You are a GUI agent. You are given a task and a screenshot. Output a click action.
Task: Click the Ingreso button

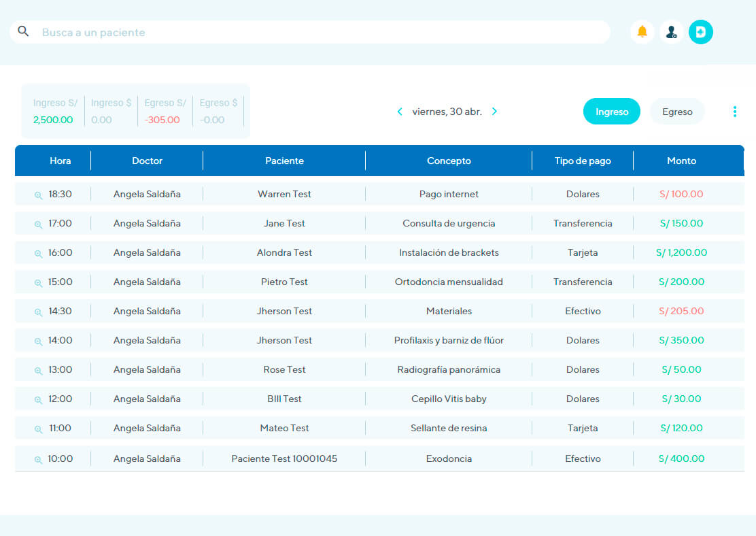pos(611,112)
